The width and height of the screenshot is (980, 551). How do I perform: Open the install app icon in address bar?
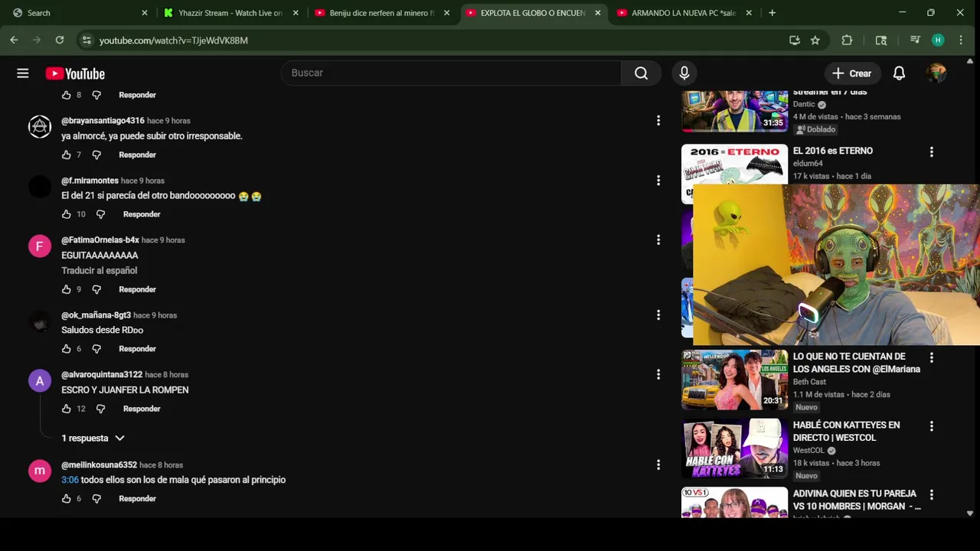[795, 40]
